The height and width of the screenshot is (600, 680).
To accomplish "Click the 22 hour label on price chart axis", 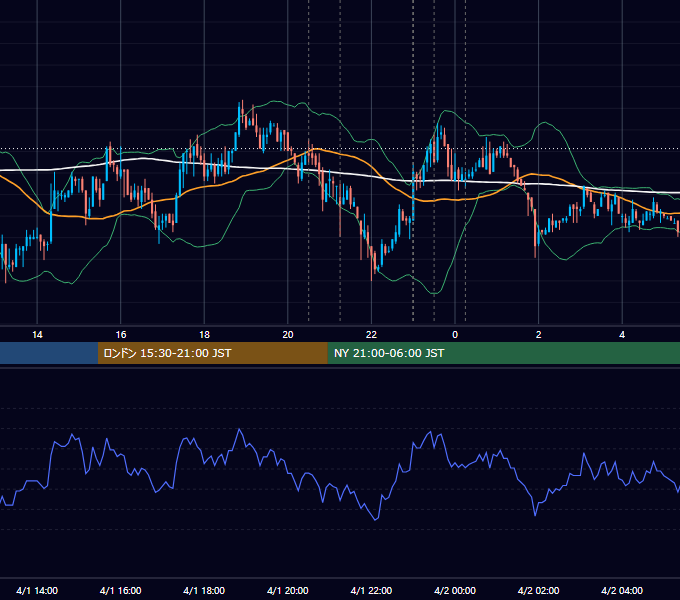I will pyautogui.click(x=371, y=335).
